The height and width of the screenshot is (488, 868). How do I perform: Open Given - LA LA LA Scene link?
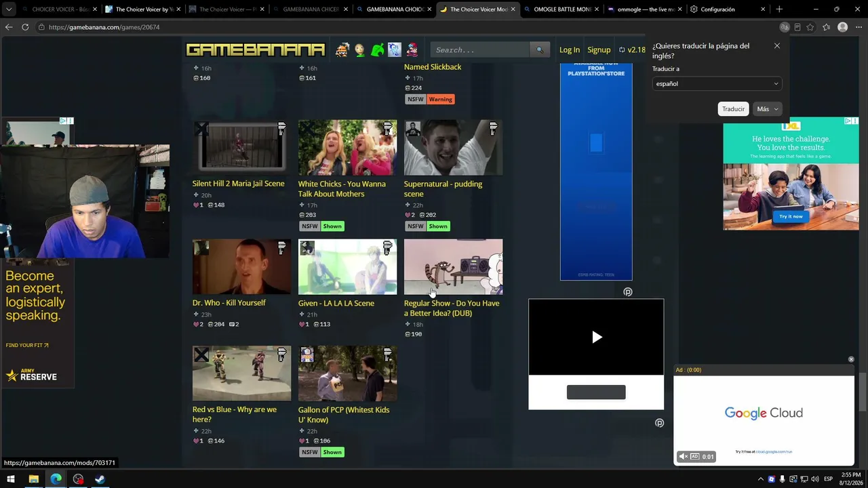(336, 303)
